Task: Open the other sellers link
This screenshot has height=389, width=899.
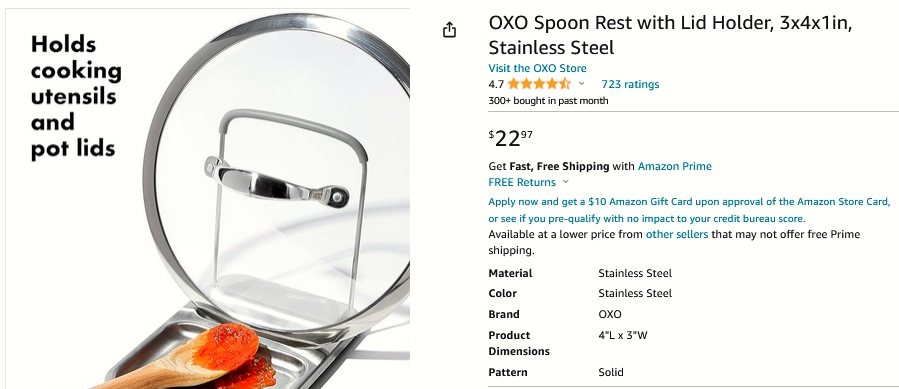Action: [x=677, y=234]
